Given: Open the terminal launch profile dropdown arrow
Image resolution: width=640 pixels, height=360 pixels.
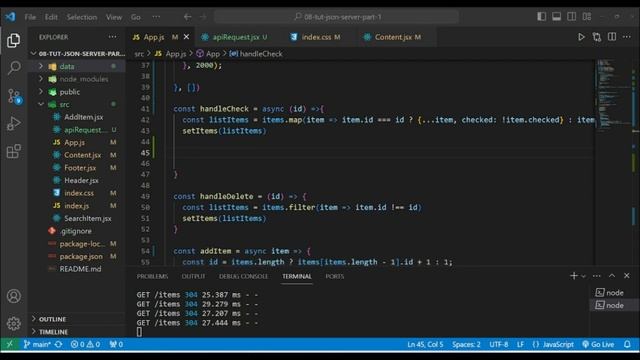Looking at the screenshot, I should (x=584, y=276).
